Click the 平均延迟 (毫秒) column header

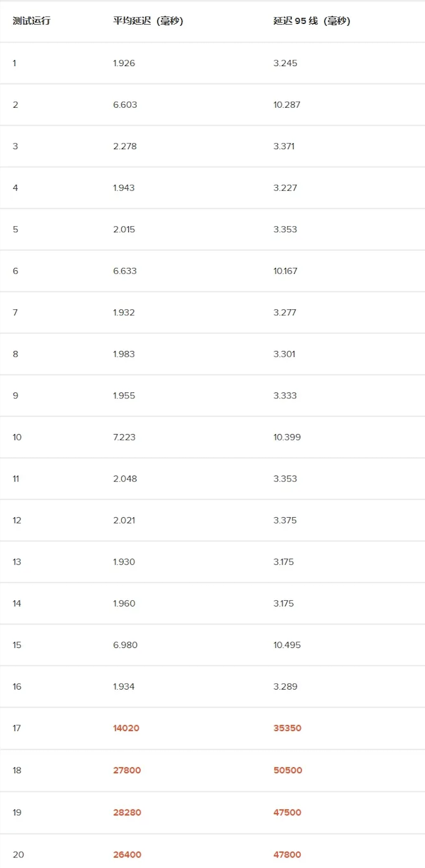(x=148, y=21)
